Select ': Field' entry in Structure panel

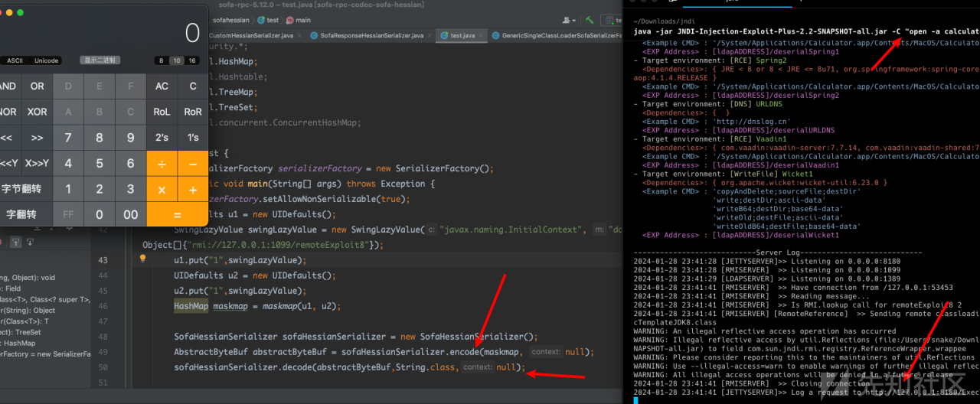11,288
